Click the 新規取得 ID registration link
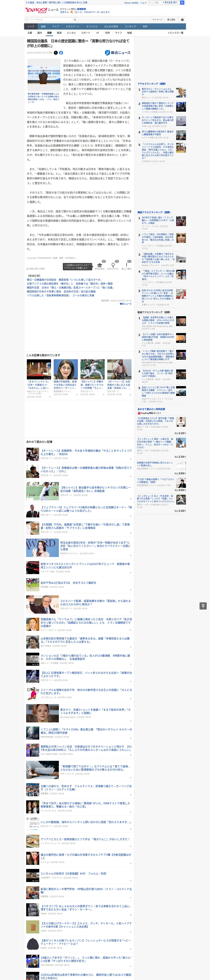 click(82, 9)
